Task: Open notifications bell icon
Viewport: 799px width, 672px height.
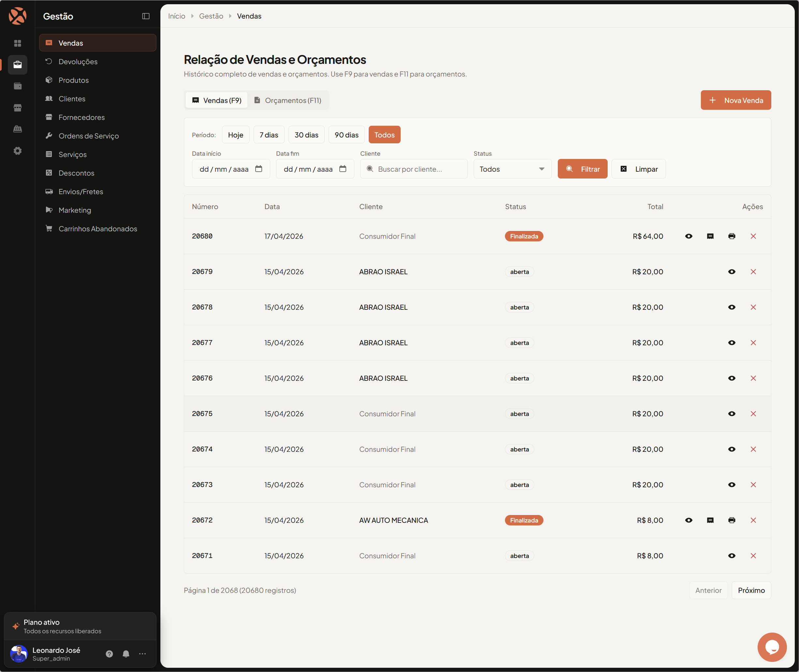Action: [126, 654]
